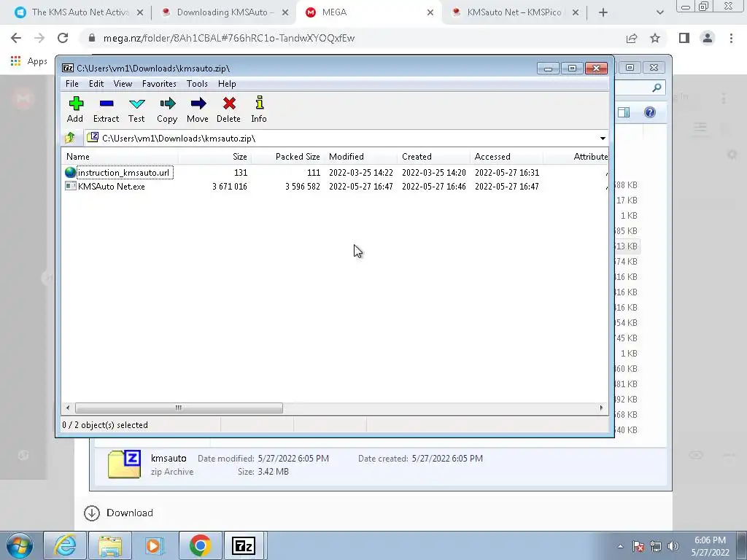Reload the MEGA page
Image resolution: width=747 pixels, height=560 pixels.
[x=63, y=38]
